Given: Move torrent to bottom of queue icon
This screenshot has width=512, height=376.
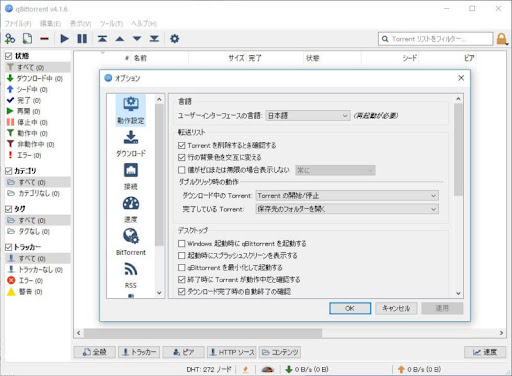Looking at the screenshot, I should click(x=154, y=39).
